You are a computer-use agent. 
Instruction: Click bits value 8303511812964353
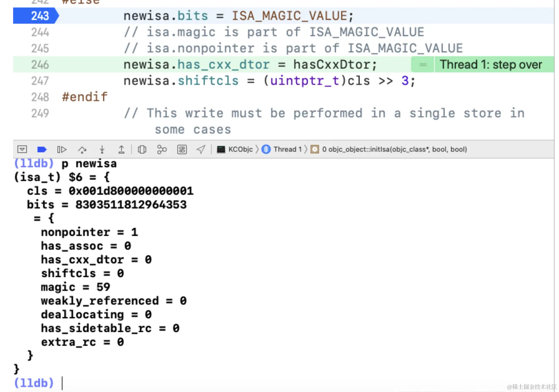click(131, 205)
